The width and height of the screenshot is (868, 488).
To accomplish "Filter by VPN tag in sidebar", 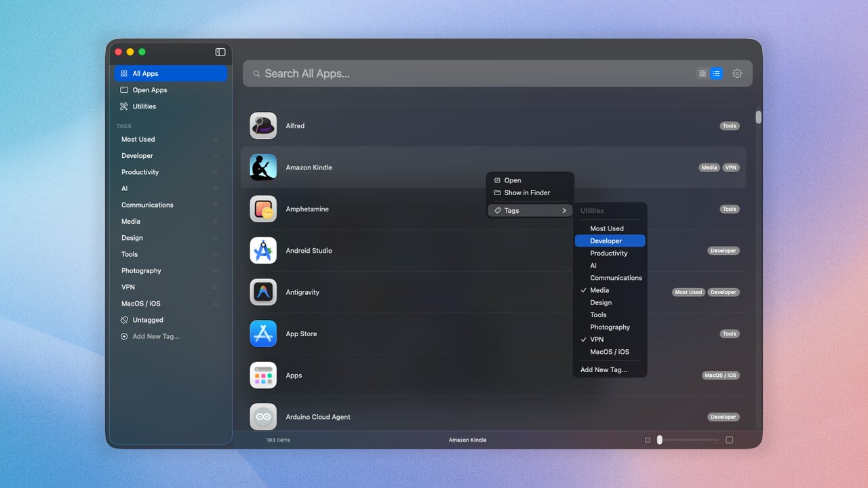I will pyautogui.click(x=171, y=287).
